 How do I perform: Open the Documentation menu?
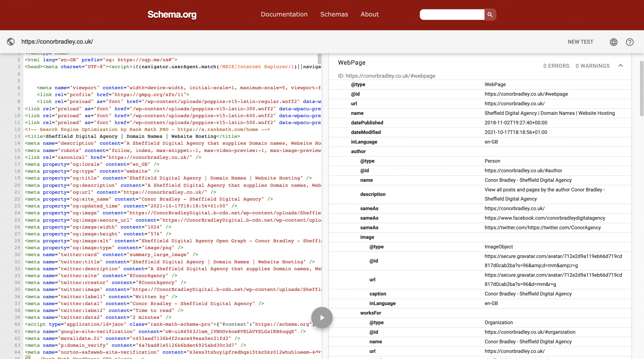[x=284, y=14]
